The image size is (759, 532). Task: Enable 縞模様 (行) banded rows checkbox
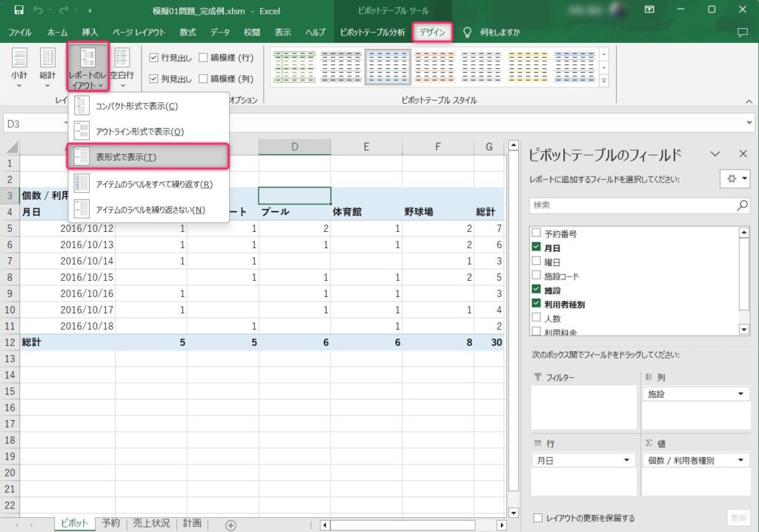[x=203, y=58]
